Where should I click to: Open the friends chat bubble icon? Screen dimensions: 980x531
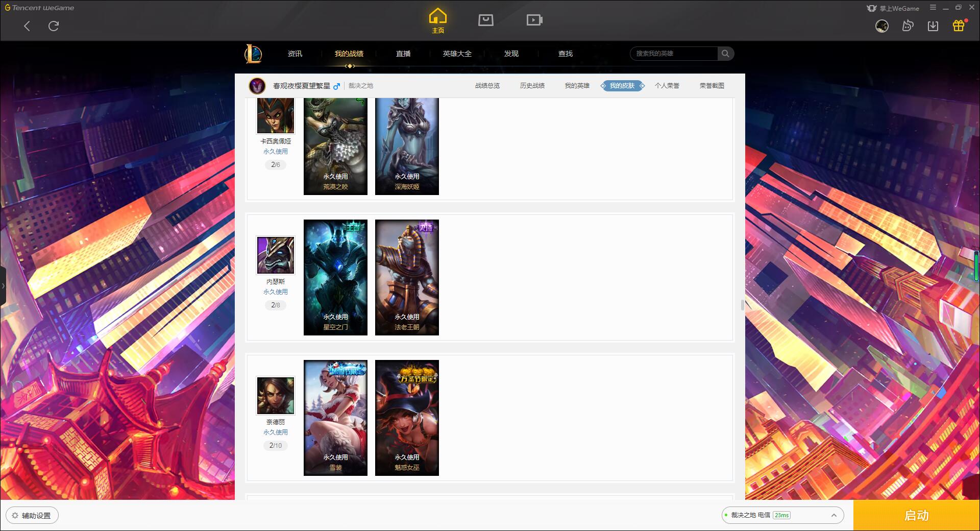[x=908, y=26]
